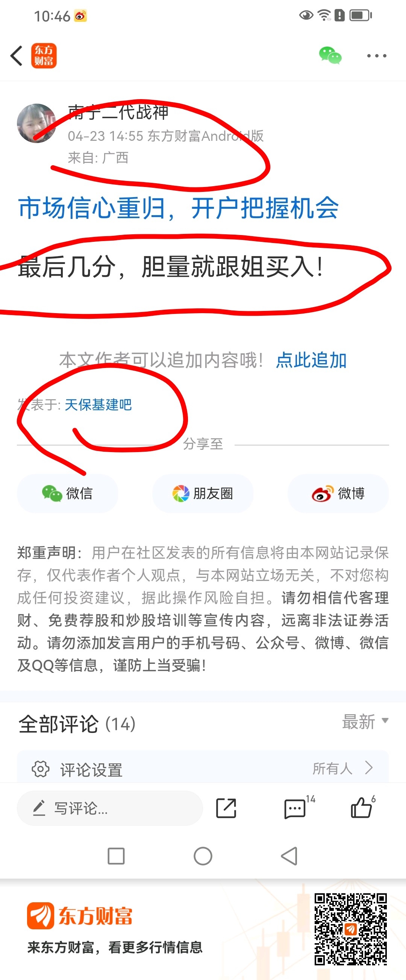Viewport: 406px width, 980px height.
Task: Tap the thumbs-up like icon
Action: [361, 807]
